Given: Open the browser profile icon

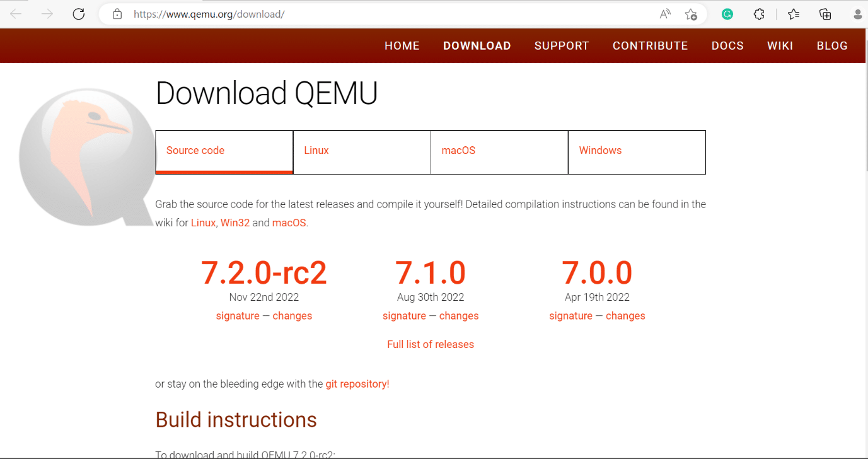Looking at the screenshot, I should [x=858, y=14].
